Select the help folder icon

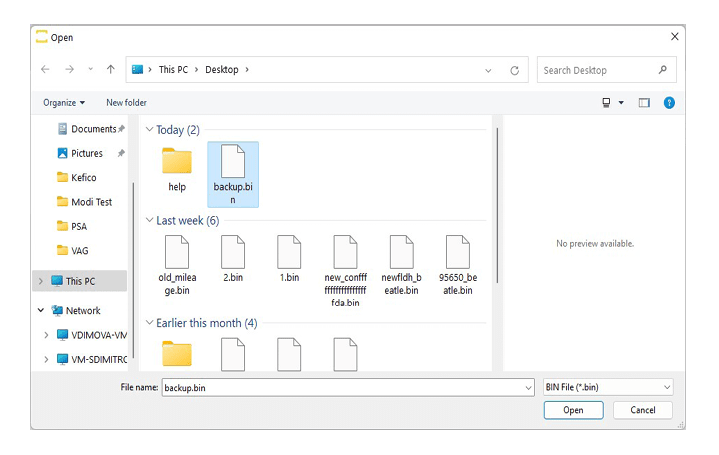177,162
